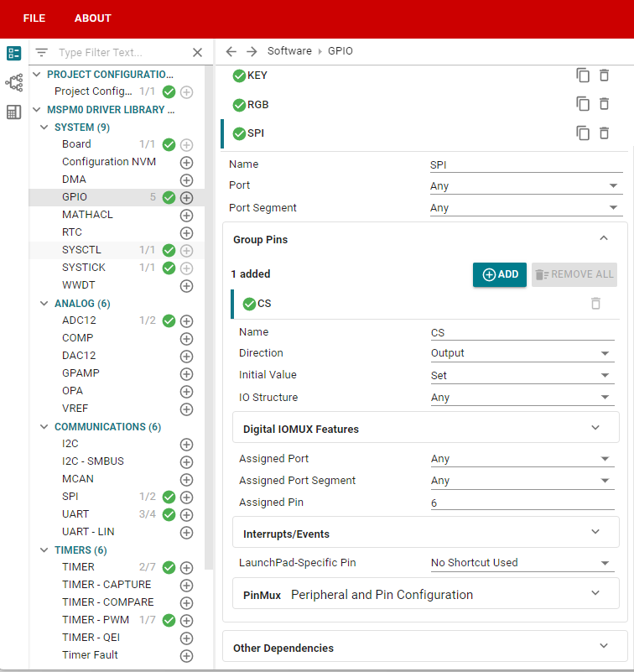Add an MCAN instance
Screen dimensions: 634x672
pyautogui.click(x=186, y=480)
